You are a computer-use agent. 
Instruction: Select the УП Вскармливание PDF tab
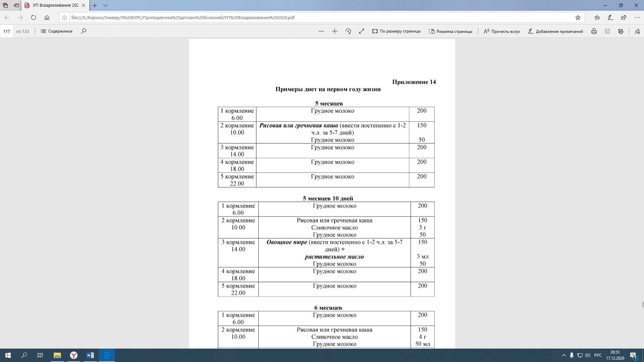(x=56, y=5)
